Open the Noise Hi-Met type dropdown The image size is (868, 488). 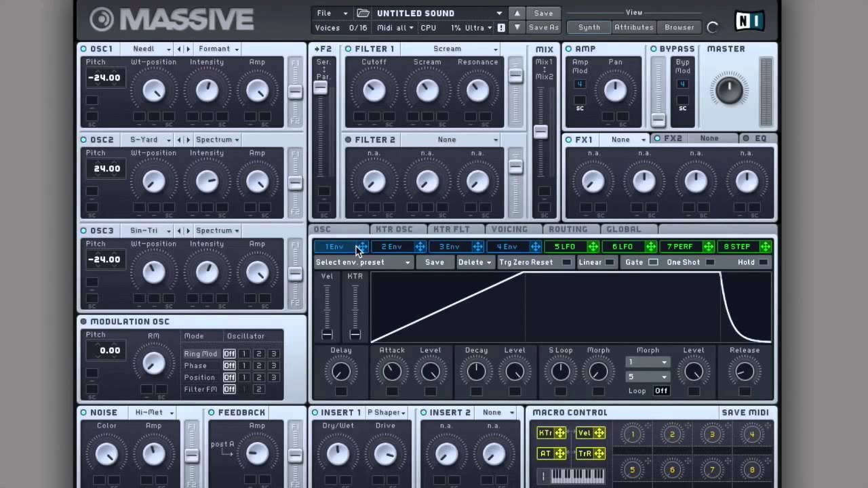153,412
